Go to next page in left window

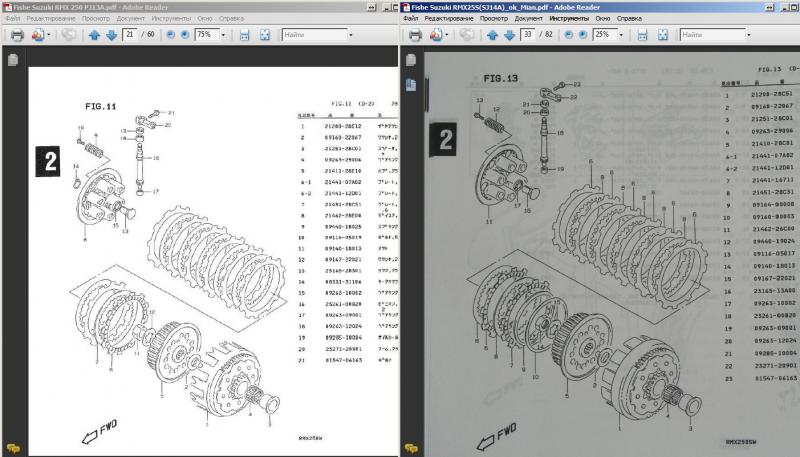coord(112,35)
